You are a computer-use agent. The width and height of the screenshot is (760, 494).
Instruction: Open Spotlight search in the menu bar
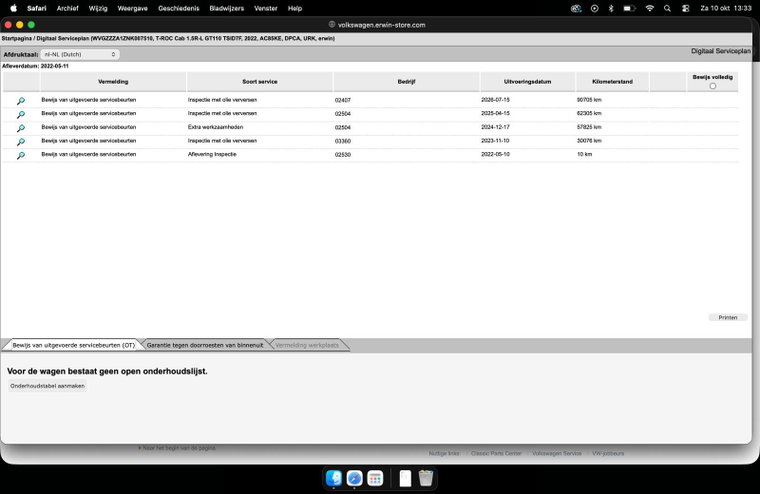[667, 8]
